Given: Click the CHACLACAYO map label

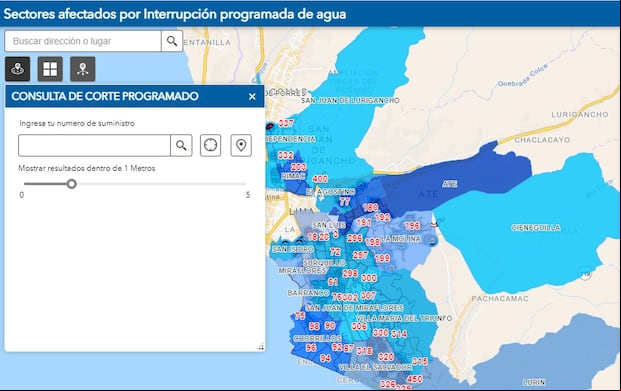Looking at the screenshot, I should (542, 140).
